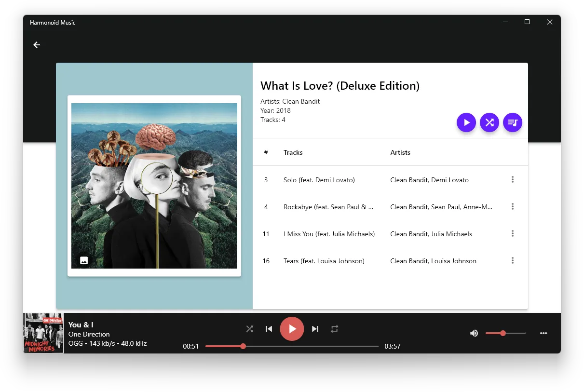Skip to next track
584x392 pixels.
[x=315, y=329]
